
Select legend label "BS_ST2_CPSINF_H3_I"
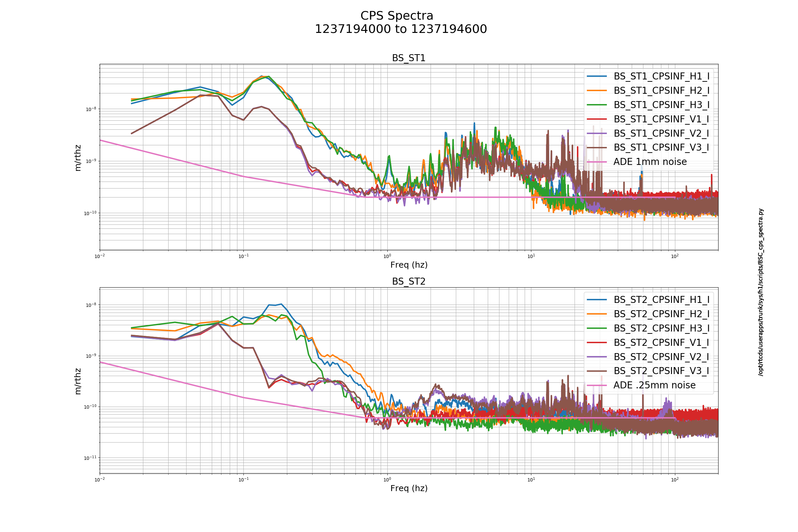point(661,329)
